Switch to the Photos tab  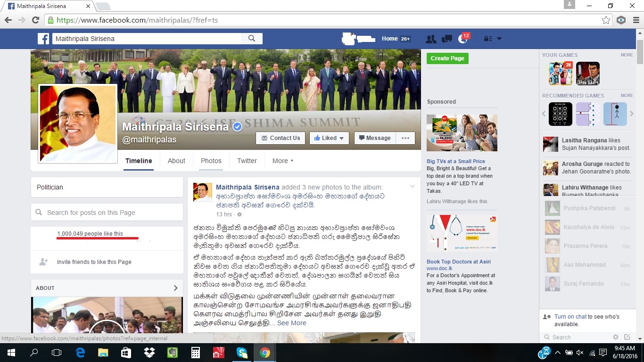coord(211,161)
